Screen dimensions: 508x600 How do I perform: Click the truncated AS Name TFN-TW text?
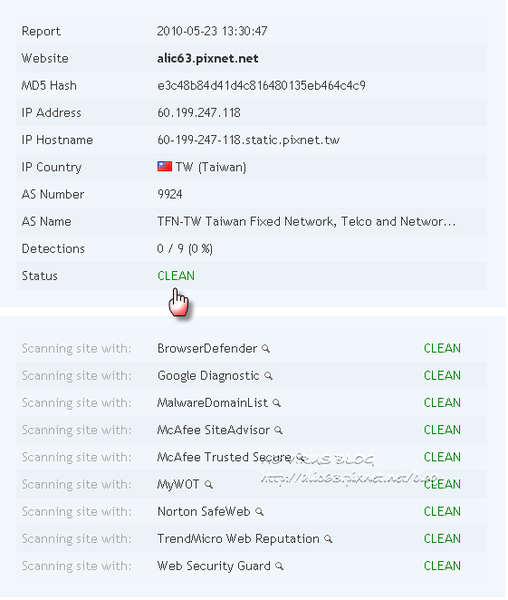click(x=308, y=222)
